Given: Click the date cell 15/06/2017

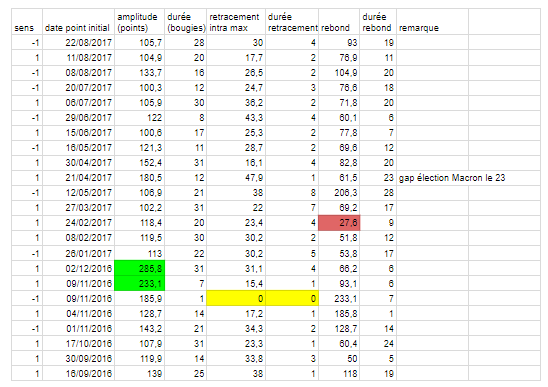Looking at the screenshot, I should [x=79, y=133].
